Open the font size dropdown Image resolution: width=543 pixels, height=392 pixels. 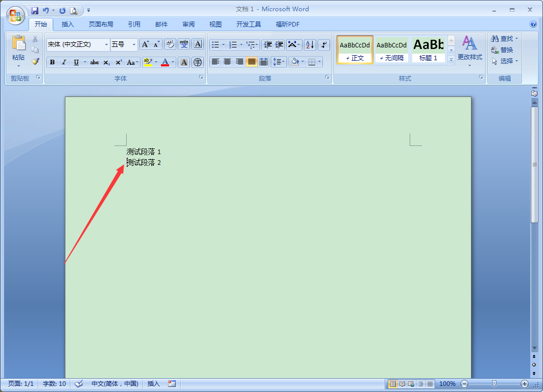pyautogui.click(x=135, y=44)
